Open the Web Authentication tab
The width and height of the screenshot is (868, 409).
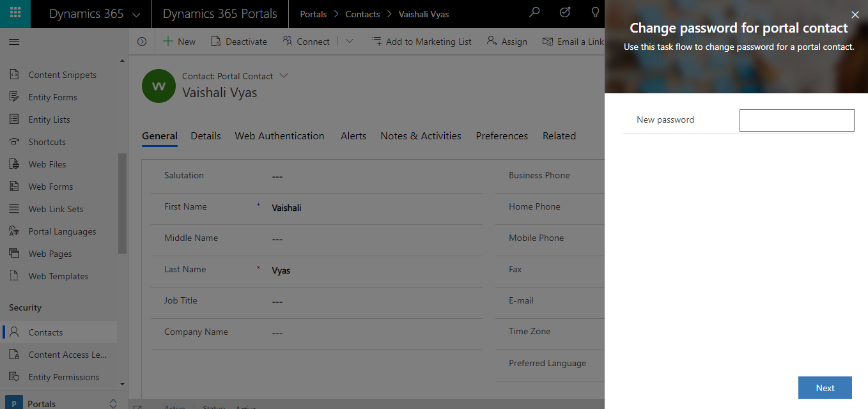point(279,136)
